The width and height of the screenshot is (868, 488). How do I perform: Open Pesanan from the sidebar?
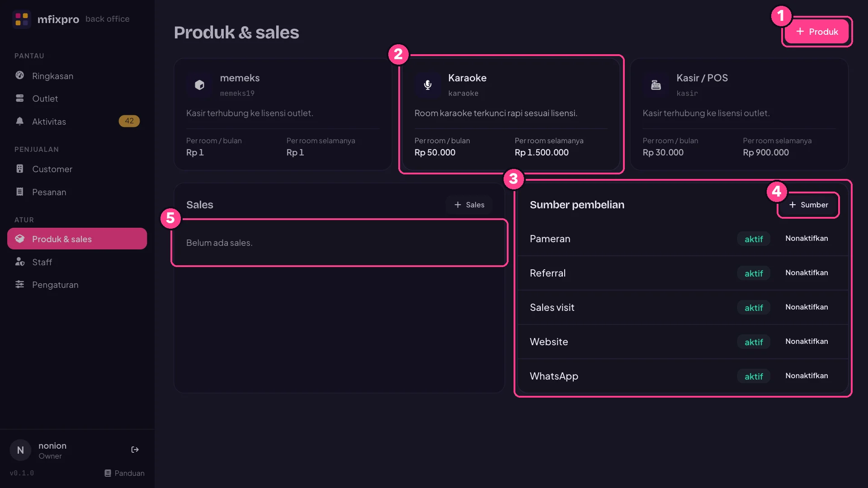pos(77,192)
